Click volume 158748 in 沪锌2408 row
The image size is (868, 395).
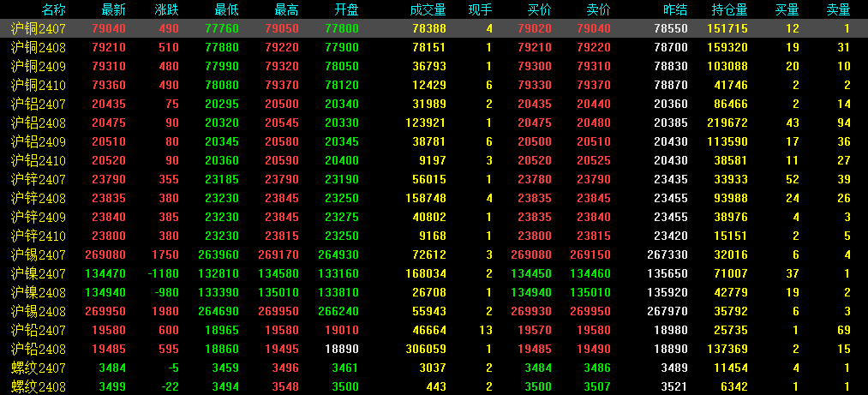pos(426,198)
